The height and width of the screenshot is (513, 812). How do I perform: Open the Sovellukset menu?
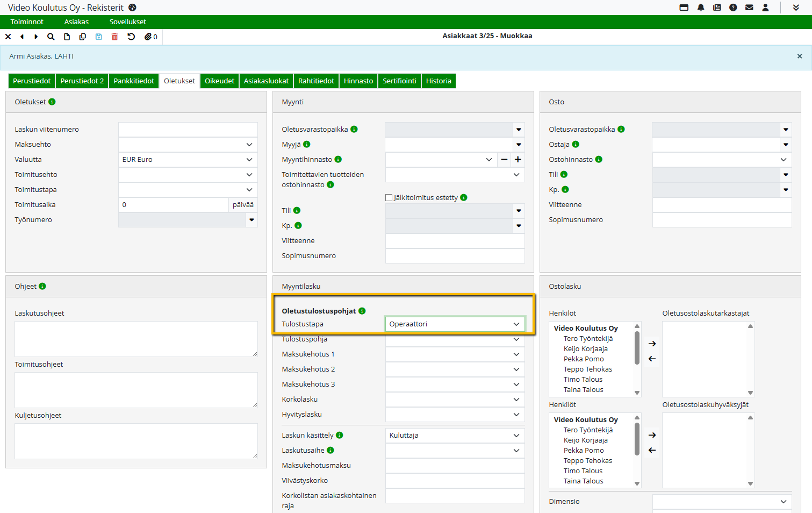(127, 22)
